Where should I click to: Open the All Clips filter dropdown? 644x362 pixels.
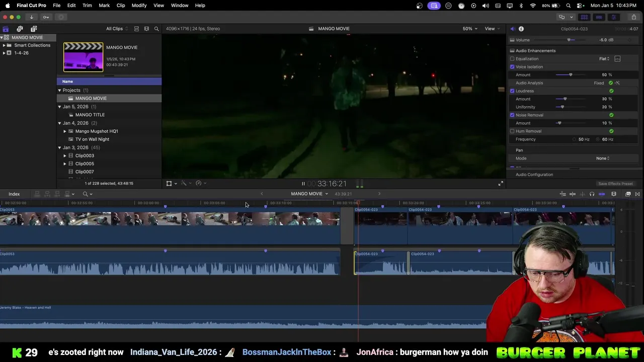[116, 29]
